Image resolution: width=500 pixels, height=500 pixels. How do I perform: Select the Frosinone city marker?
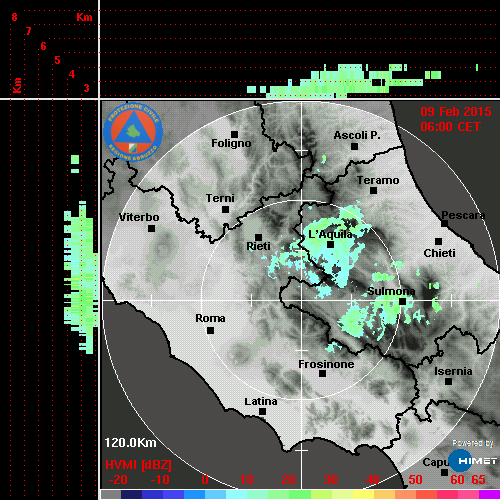point(322,374)
